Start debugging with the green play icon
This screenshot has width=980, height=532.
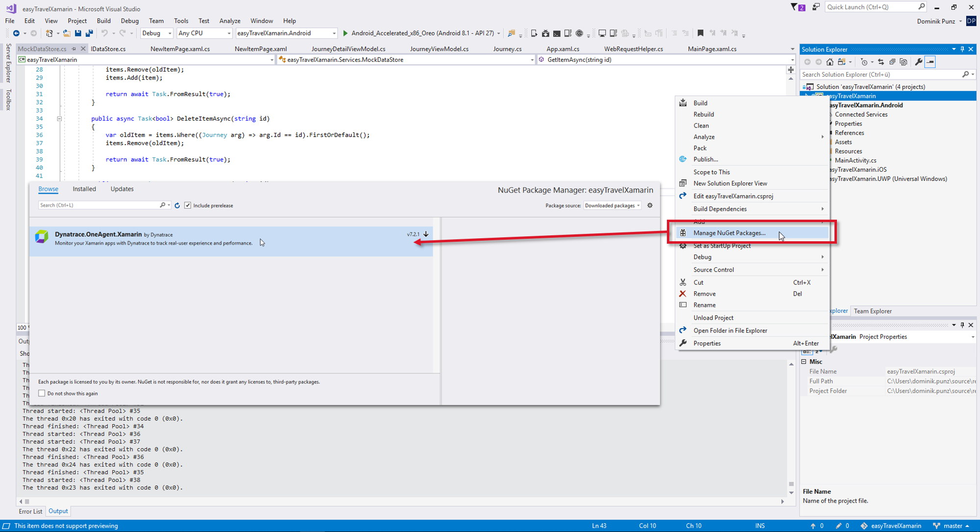(345, 33)
